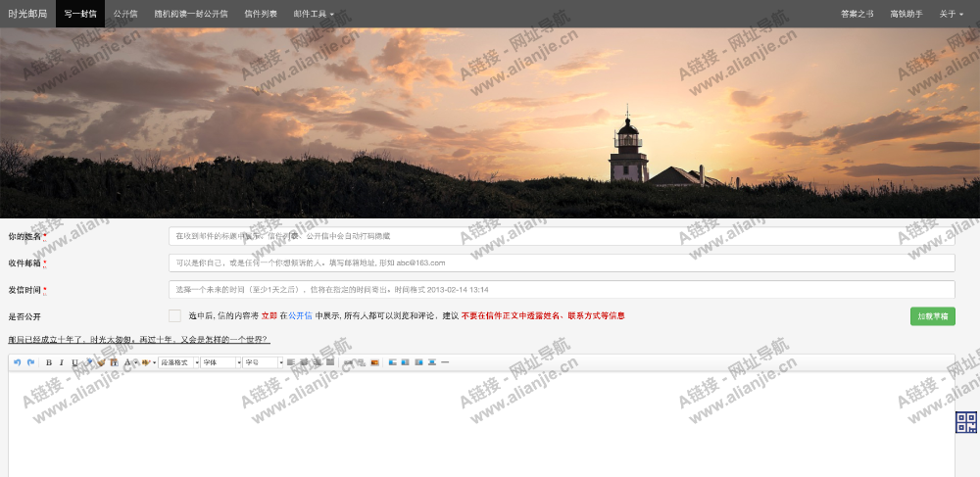Expand the 邮件工具 menu in navbar
The height and width of the screenshot is (477, 980).
coord(314,14)
